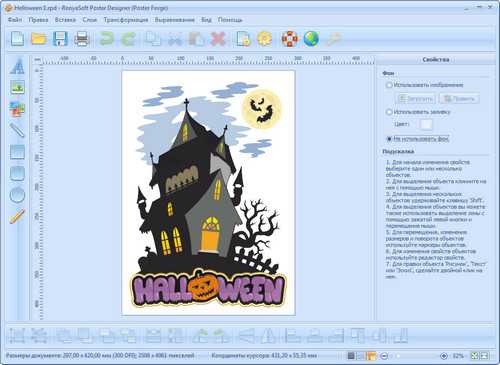The height and width of the screenshot is (365, 500).
Task: Click the Print icon in toolbar
Action: click(81, 39)
